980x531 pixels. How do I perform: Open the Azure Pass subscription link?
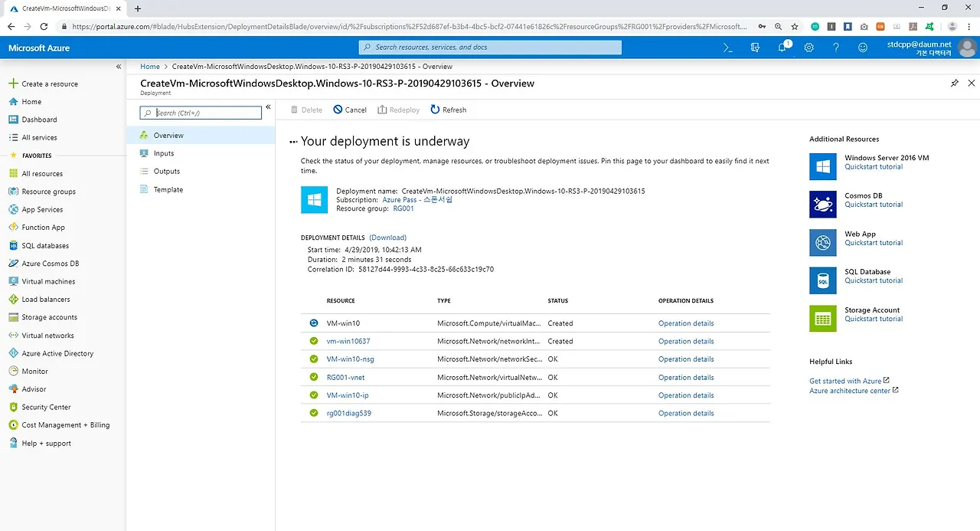tap(417, 199)
